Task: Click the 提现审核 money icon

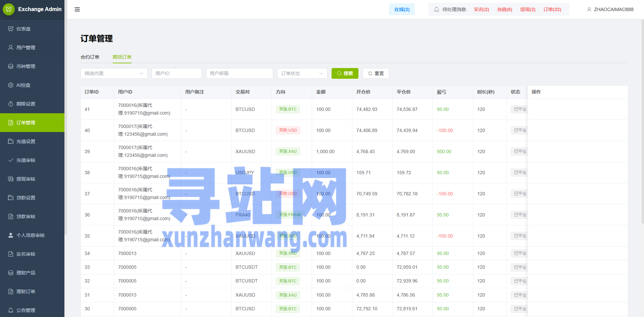Action: coord(11,179)
